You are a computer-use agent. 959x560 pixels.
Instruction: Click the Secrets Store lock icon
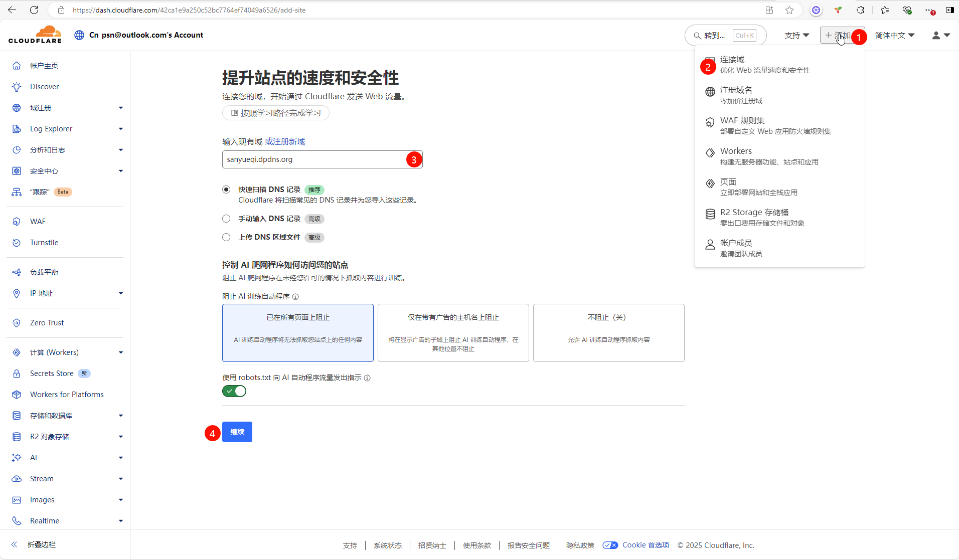point(17,374)
